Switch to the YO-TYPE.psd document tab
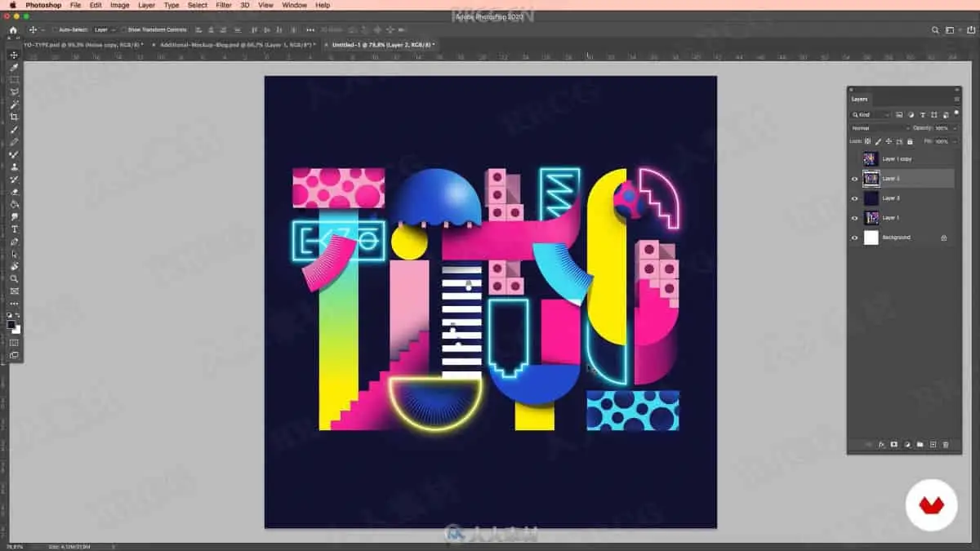This screenshot has height=551, width=980. [82, 45]
